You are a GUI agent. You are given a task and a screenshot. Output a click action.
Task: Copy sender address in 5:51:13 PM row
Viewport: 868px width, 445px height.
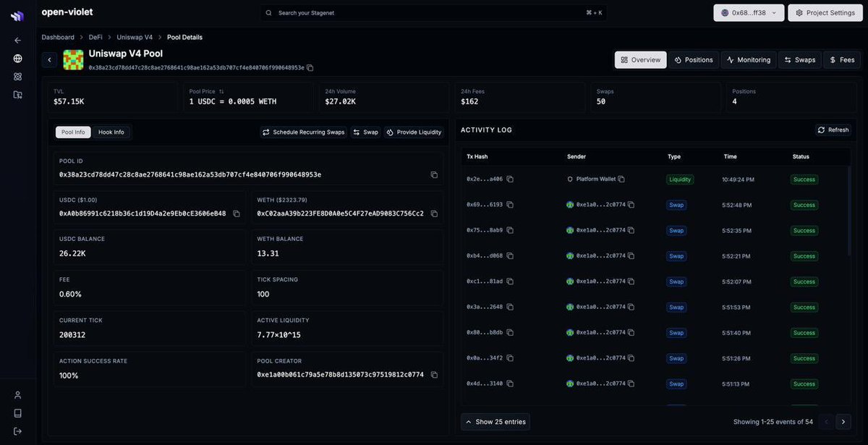pos(631,383)
